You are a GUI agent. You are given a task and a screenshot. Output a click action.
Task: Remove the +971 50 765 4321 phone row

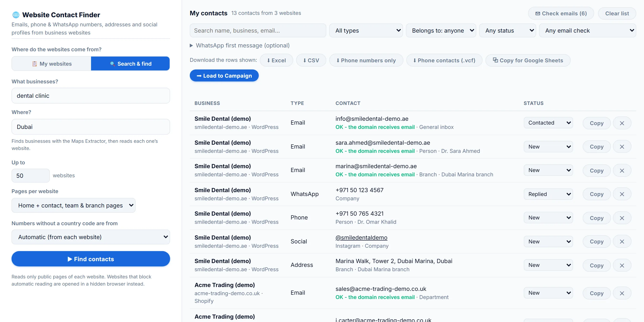click(x=622, y=218)
